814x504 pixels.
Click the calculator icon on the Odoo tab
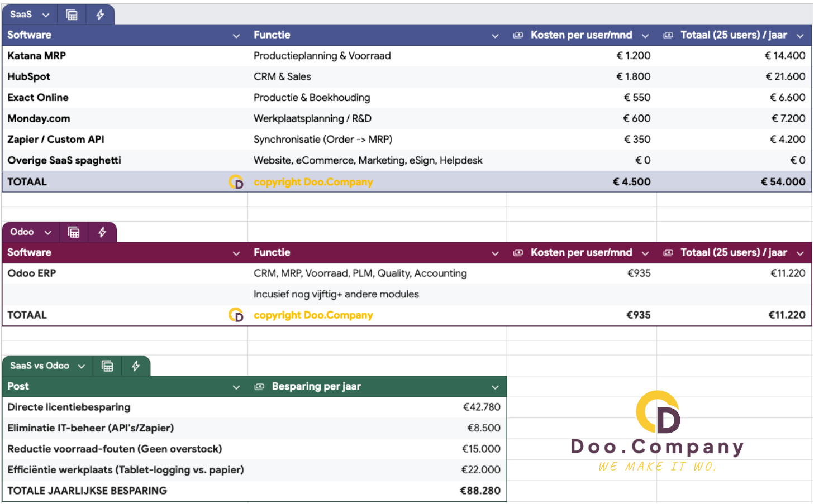point(74,232)
